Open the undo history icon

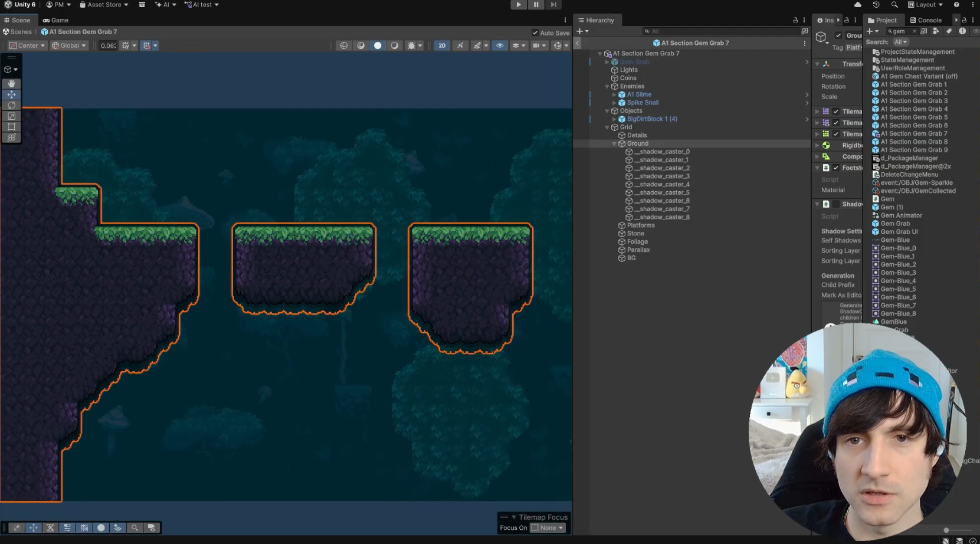pos(876,5)
